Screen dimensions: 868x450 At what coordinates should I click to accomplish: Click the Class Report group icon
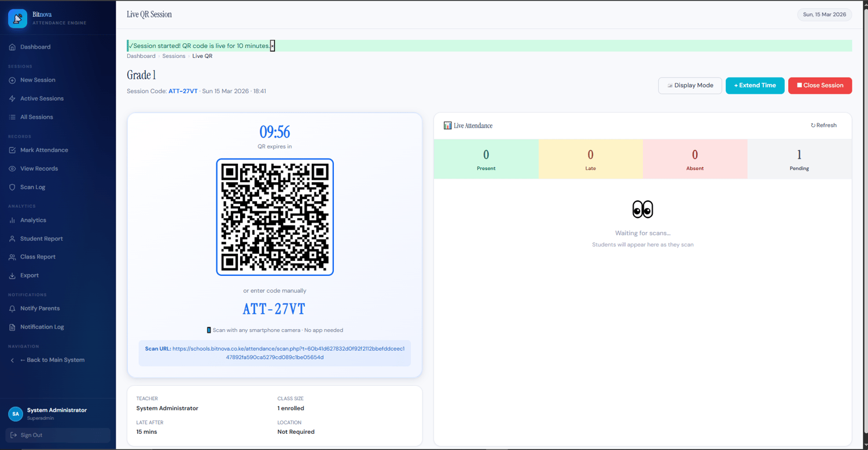(12, 257)
